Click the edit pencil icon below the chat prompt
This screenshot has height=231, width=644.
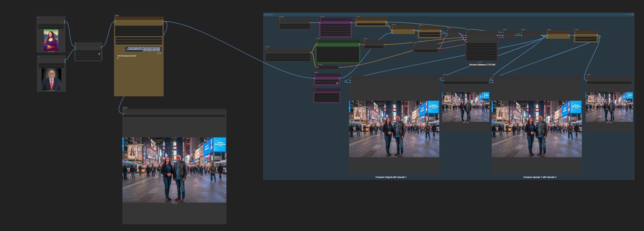pyautogui.click(x=161, y=53)
